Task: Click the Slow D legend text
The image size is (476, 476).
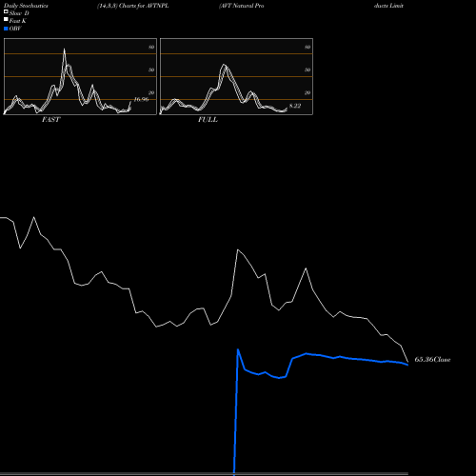Action: tap(19, 13)
